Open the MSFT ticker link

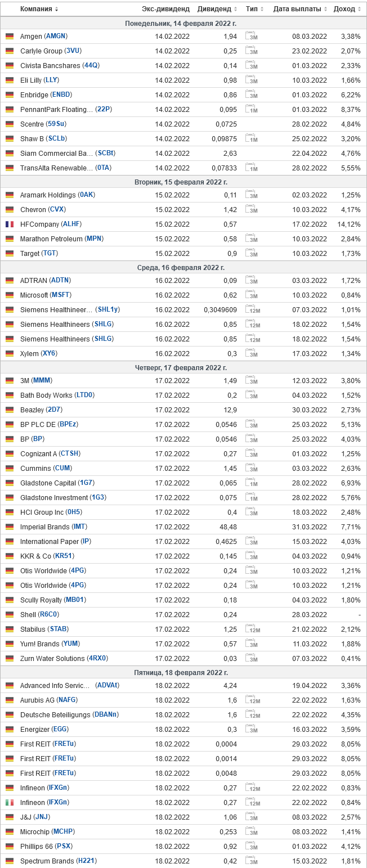tap(61, 295)
